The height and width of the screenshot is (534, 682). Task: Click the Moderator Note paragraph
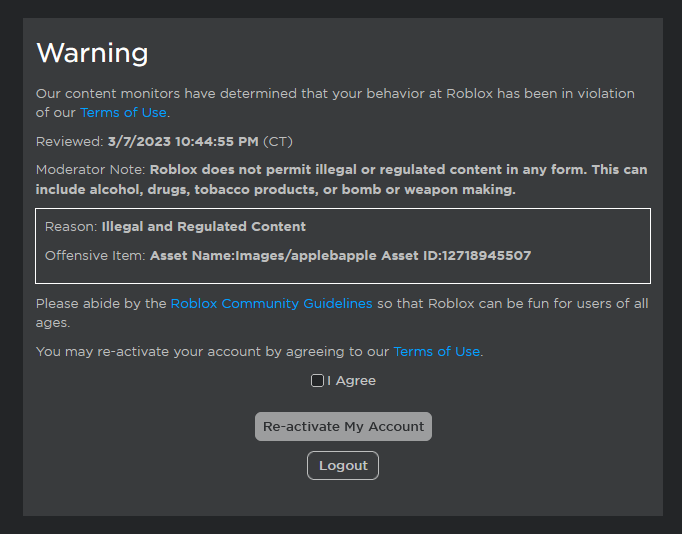341,180
